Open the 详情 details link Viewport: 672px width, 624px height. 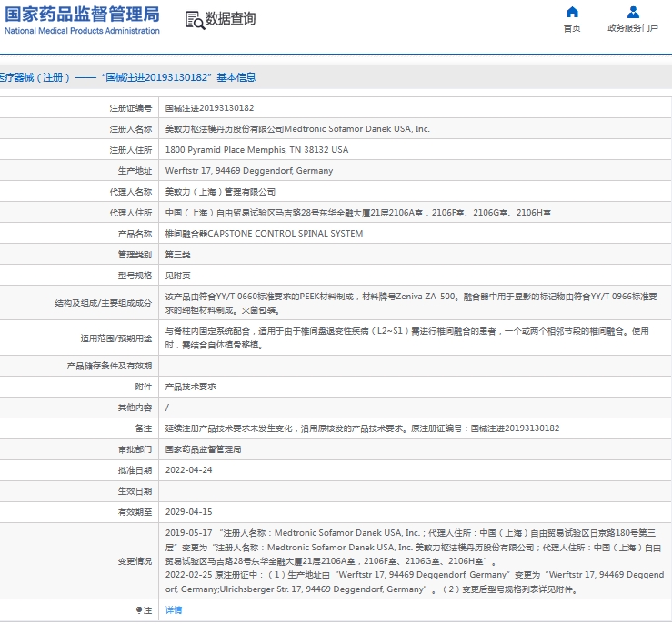[x=174, y=609]
